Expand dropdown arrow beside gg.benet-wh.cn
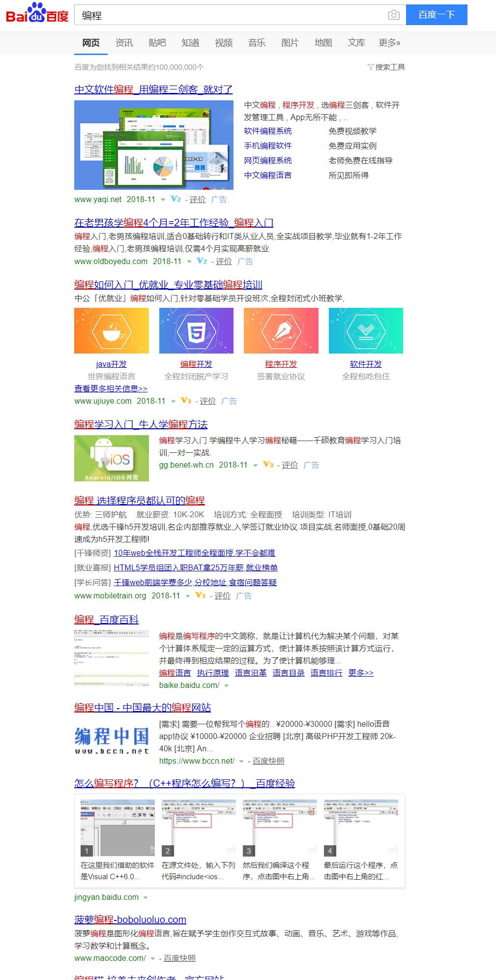Image resolution: width=496 pixels, height=980 pixels. point(255,465)
